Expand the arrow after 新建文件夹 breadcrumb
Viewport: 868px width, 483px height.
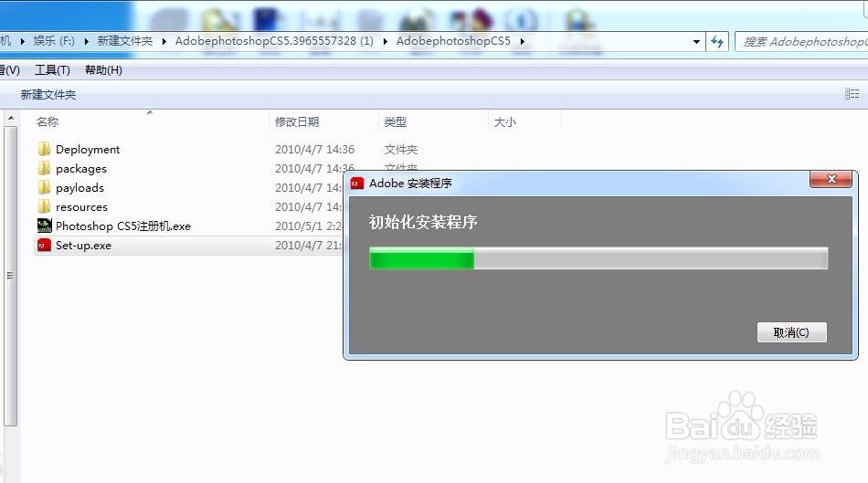point(164,41)
